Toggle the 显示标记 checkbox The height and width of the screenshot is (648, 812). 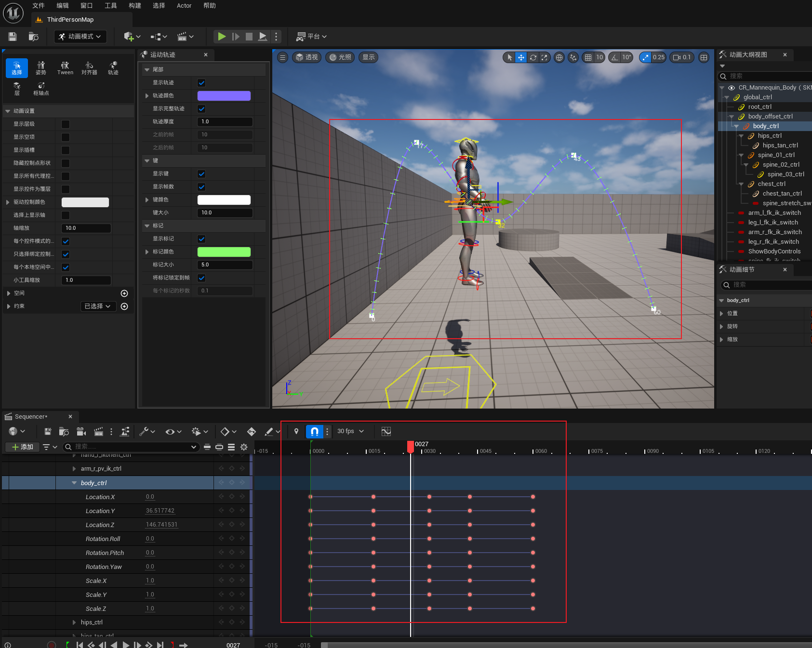tap(201, 239)
